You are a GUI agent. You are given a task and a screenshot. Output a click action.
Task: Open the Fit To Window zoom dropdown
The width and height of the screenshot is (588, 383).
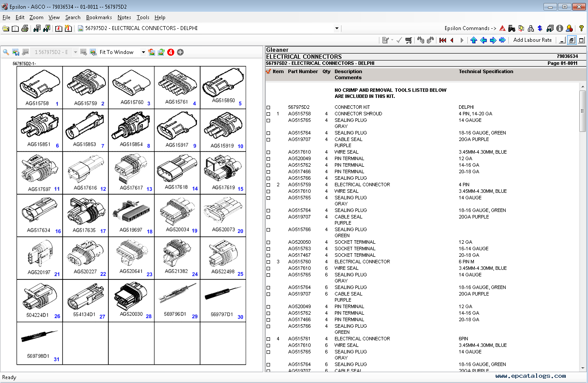coord(144,52)
